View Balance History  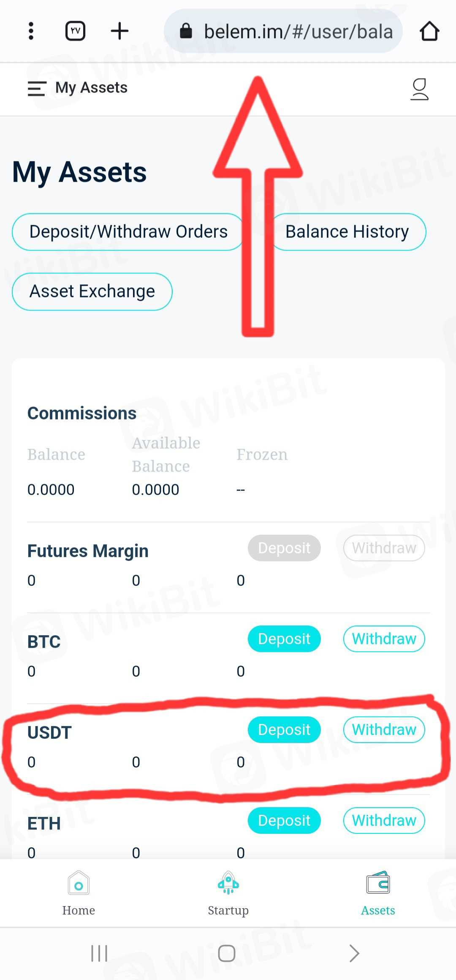point(347,232)
